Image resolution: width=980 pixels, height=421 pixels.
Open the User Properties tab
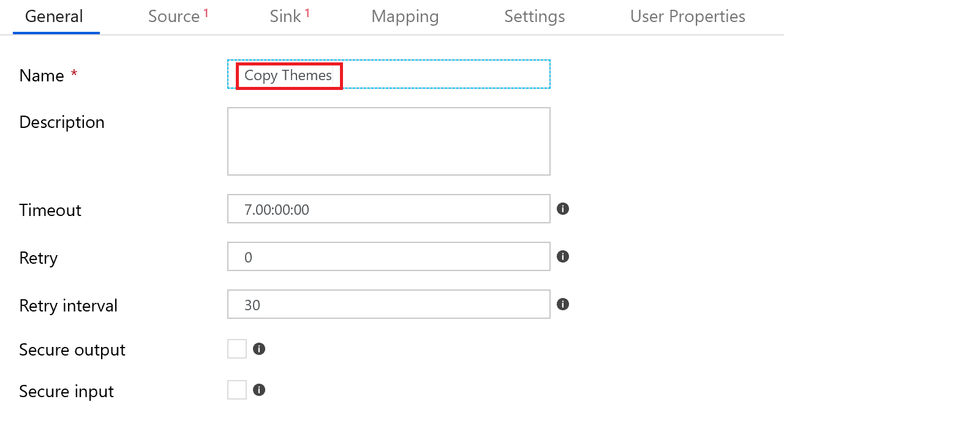tap(687, 17)
